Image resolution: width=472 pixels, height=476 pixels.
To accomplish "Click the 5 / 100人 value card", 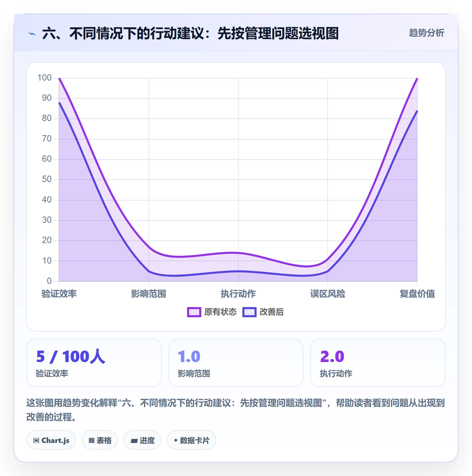I will (94, 363).
